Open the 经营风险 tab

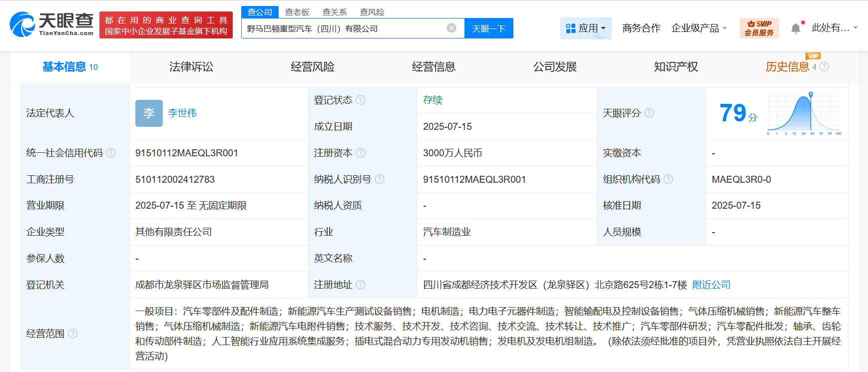(313, 67)
